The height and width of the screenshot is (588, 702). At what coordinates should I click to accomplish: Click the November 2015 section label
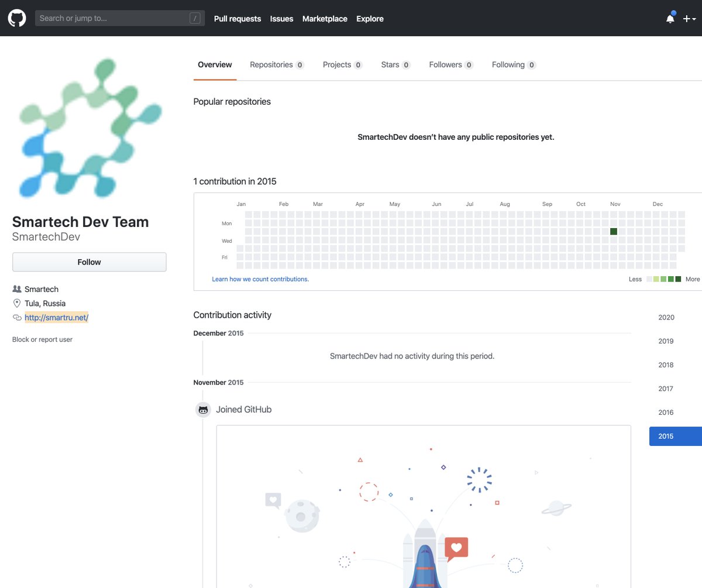(218, 383)
